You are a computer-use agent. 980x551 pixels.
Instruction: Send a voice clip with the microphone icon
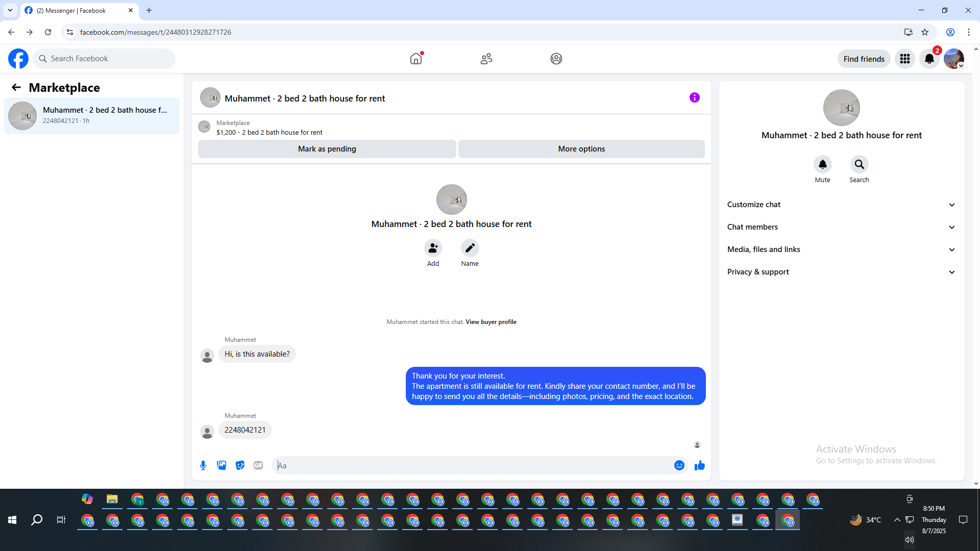tap(203, 465)
